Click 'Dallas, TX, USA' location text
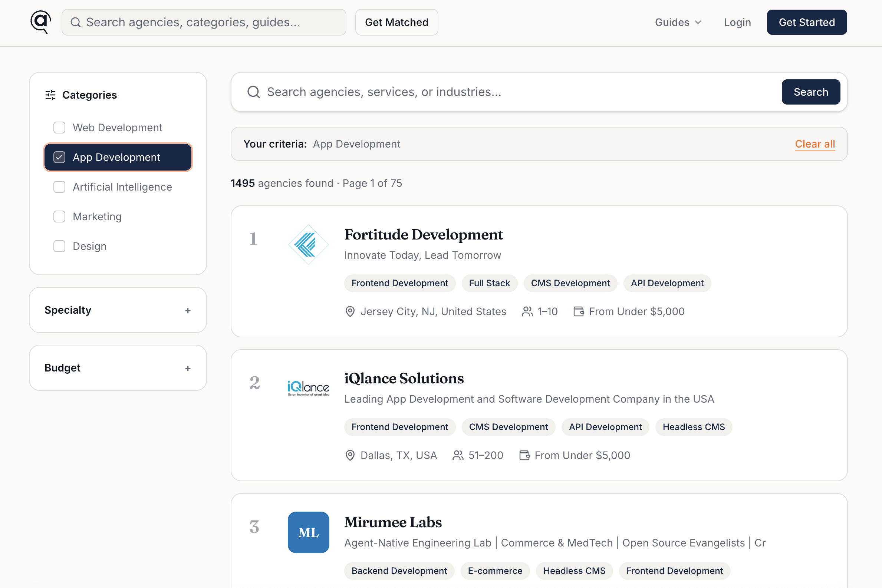Image resolution: width=882 pixels, height=588 pixels. click(x=398, y=455)
